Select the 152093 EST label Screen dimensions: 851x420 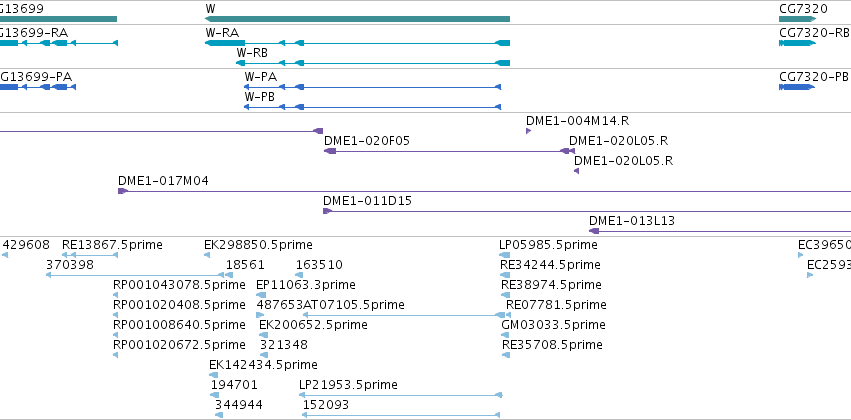[326, 405]
